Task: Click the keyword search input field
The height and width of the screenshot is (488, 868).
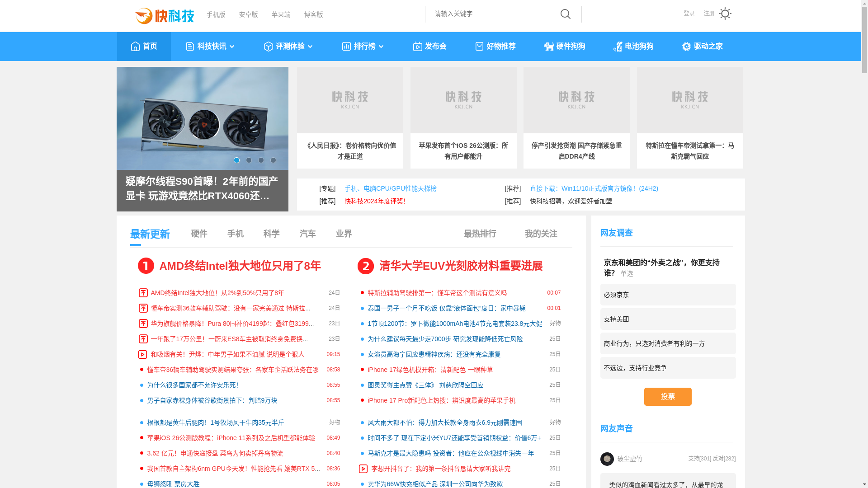Action: (493, 14)
